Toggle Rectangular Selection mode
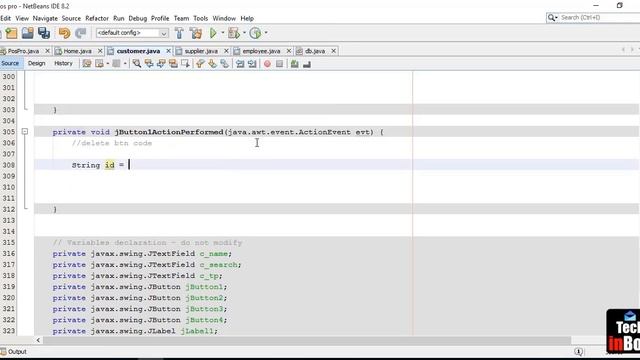 [x=186, y=64]
